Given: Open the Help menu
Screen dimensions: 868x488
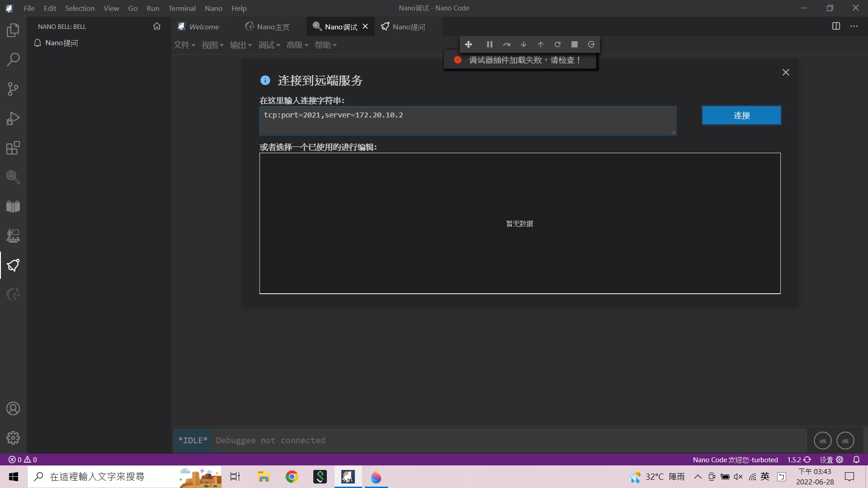Looking at the screenshot, I should pos(239,8).
